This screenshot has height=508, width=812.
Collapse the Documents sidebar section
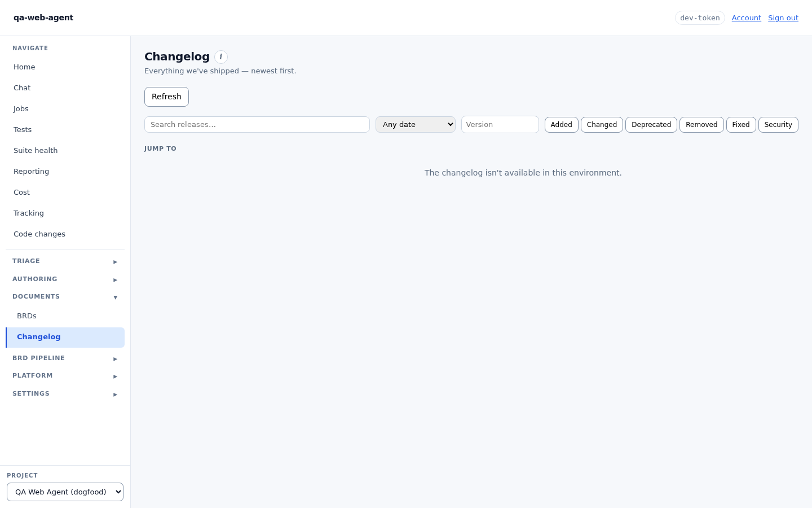[65, 297]
